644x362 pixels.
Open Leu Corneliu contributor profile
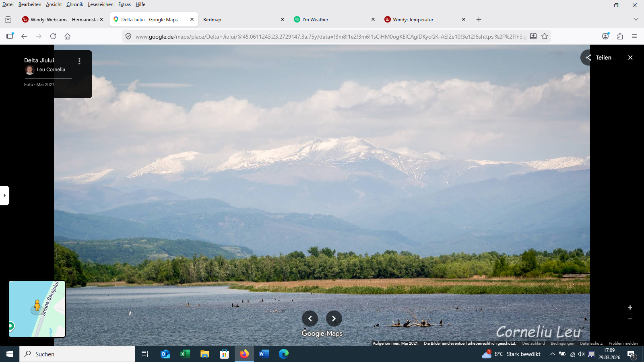(51, 70)
